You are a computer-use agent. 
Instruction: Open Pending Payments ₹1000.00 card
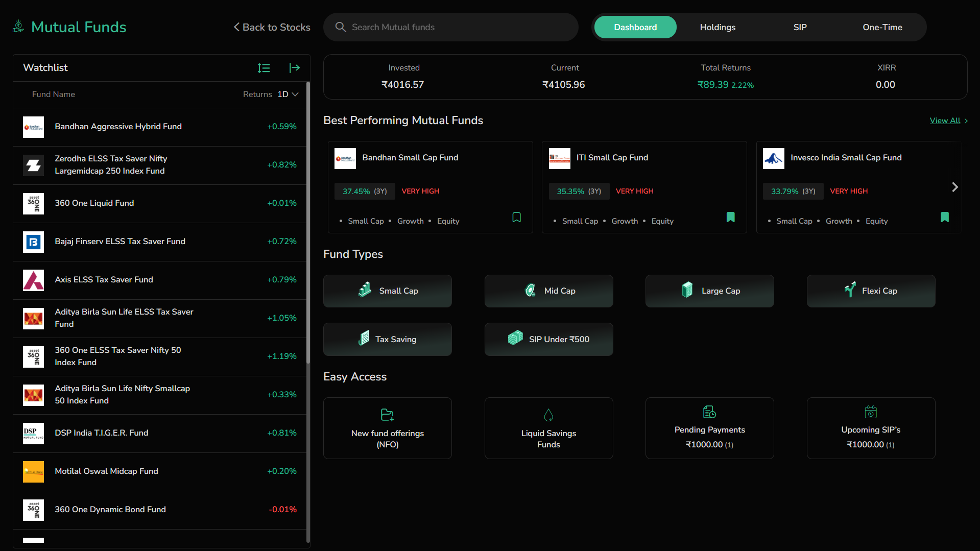(710, 428)
